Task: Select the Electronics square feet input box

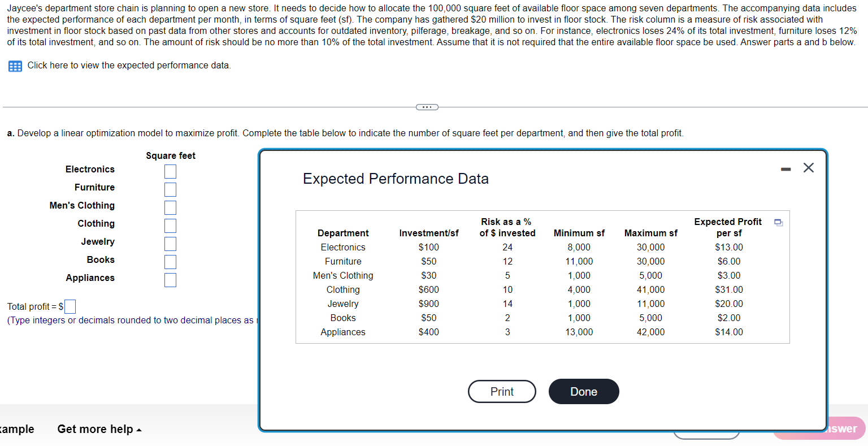Action: pos(170,171)
